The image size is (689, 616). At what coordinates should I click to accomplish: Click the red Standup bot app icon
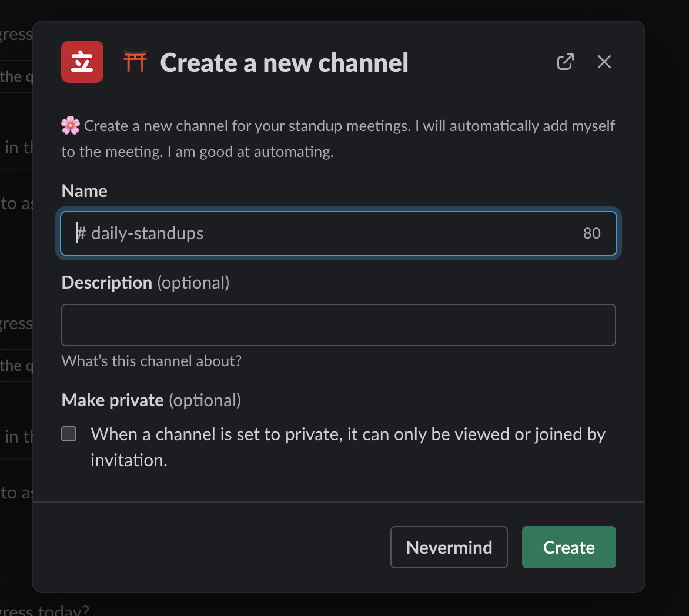[82, 61]
